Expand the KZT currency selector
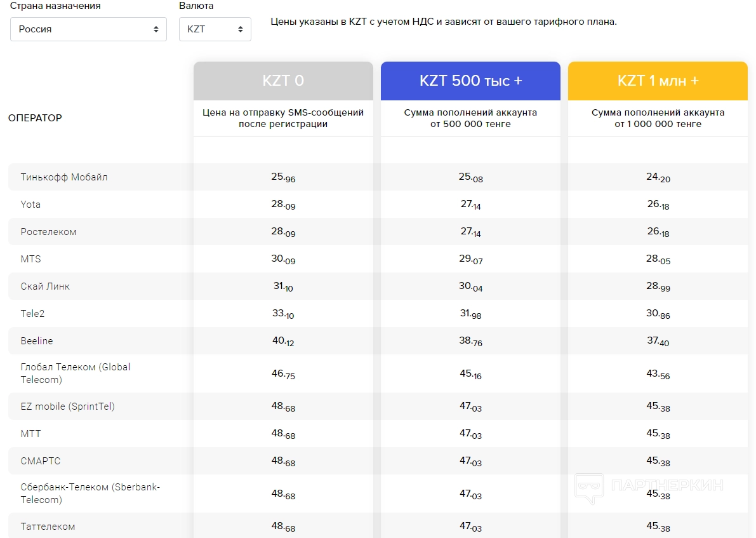The image size is (756, 538). (x=215, y=29)
